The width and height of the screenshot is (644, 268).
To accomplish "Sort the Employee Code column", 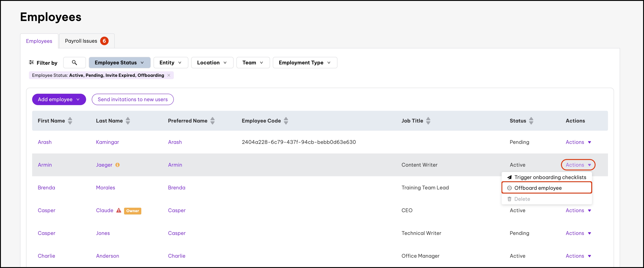I will 286,121.
